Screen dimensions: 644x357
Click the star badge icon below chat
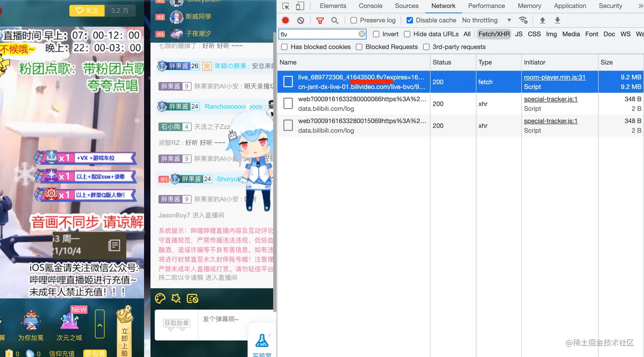(176, 299)
